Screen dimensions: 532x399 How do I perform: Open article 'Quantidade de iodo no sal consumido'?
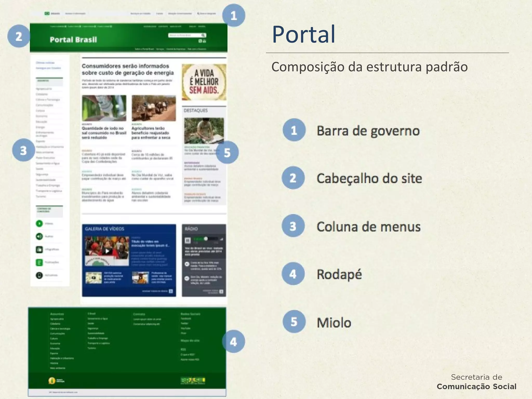coord(104,133)
